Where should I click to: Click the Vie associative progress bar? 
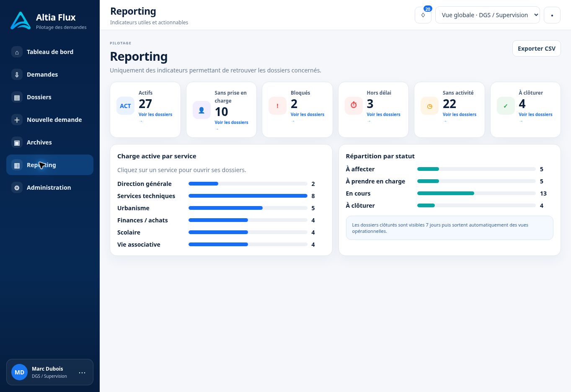pyautogui.click(x=248, y=245)
